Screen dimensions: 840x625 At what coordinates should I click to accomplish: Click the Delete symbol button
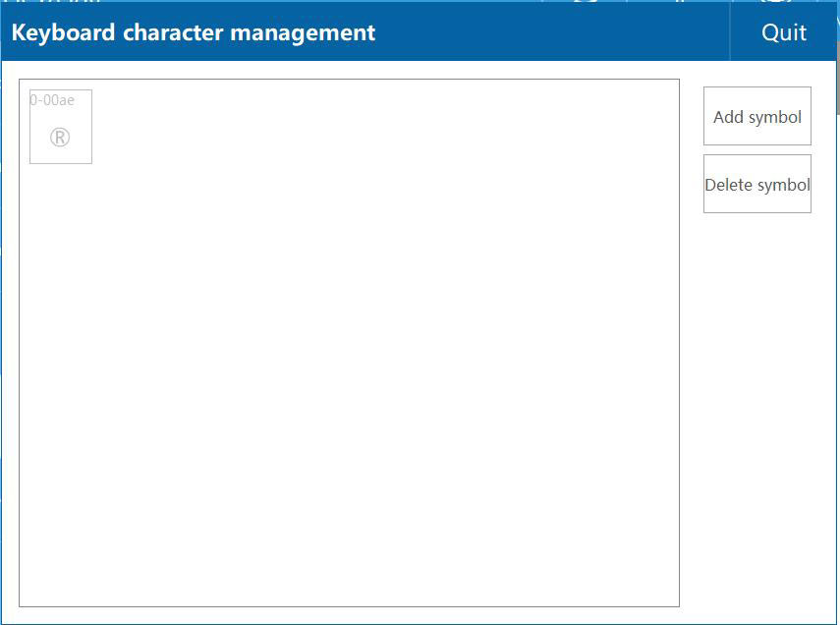coord(756,185)
